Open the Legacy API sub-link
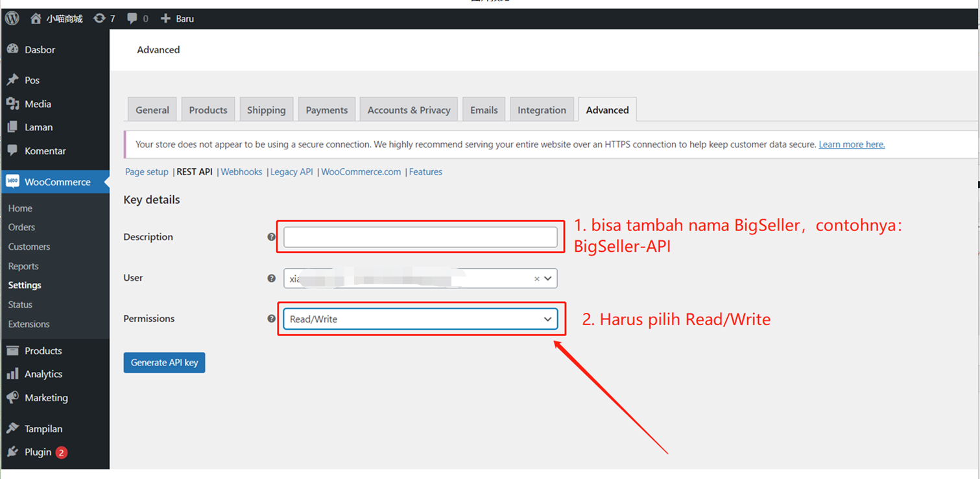Image resolution: width=980 pixels, height=479 pixels. pyautogui.click(x=292, y=172)
